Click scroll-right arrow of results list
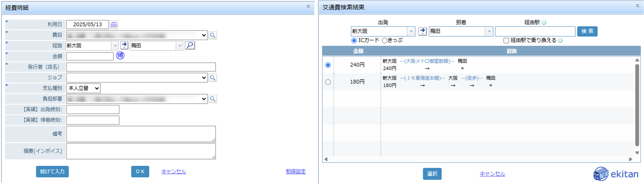 click(x=630, y=159)
